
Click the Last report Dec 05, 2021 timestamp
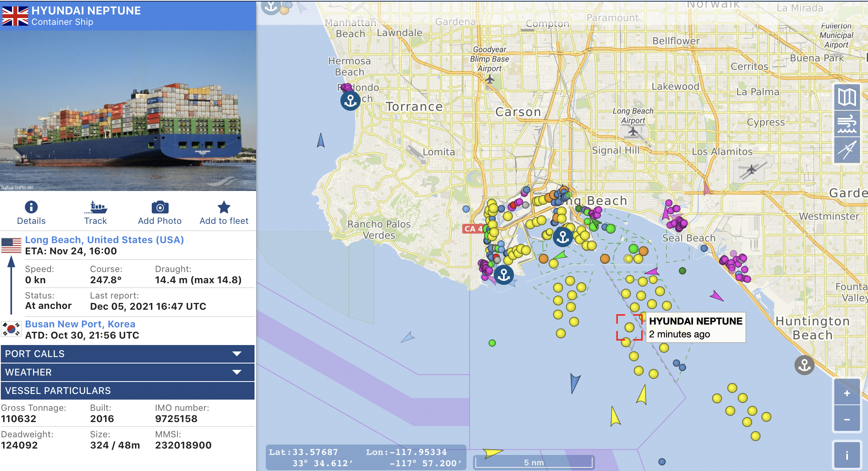148,307
